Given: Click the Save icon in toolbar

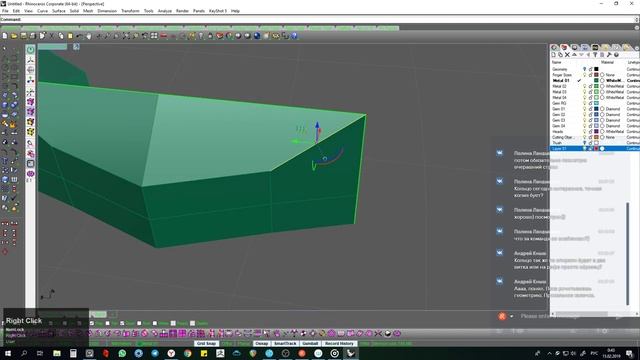Looking at the screenshot, I should (x=24, y=36).
